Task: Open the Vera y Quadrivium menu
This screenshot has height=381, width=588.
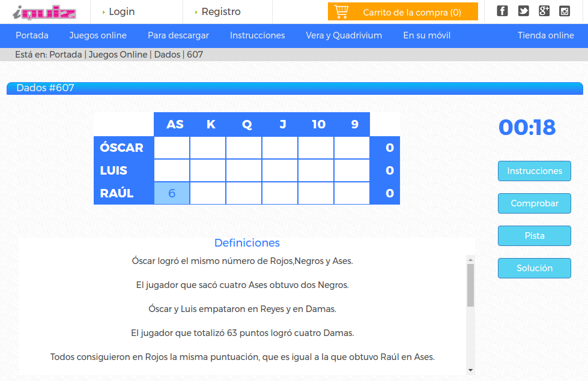Action: point(344,35)
